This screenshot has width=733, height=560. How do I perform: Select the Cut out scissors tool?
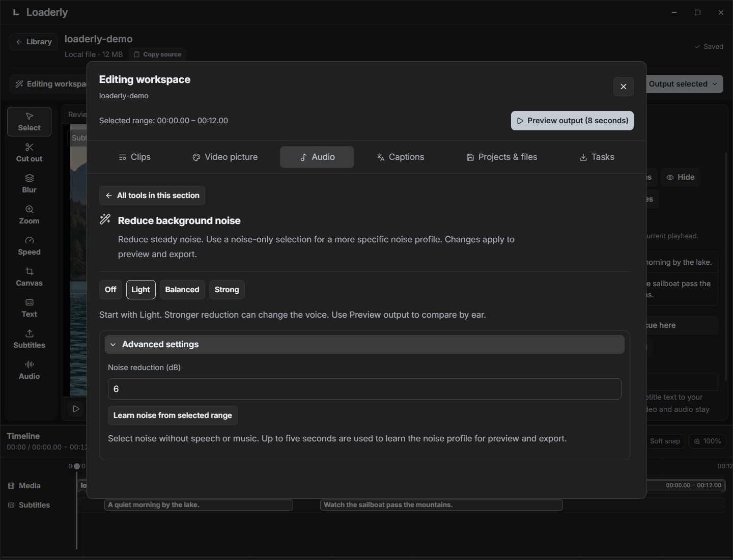tap(29, 153)
